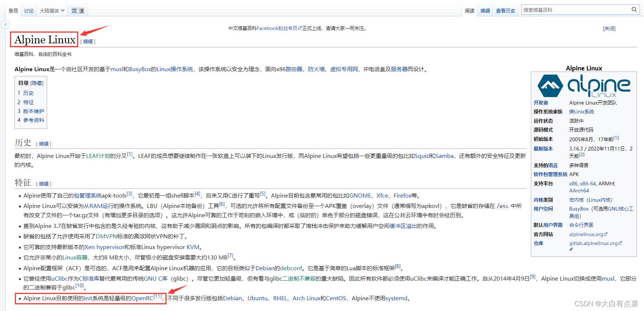Open the 软件包管理系统 infobox label link
644x311 pixels.
coord(551,174)
